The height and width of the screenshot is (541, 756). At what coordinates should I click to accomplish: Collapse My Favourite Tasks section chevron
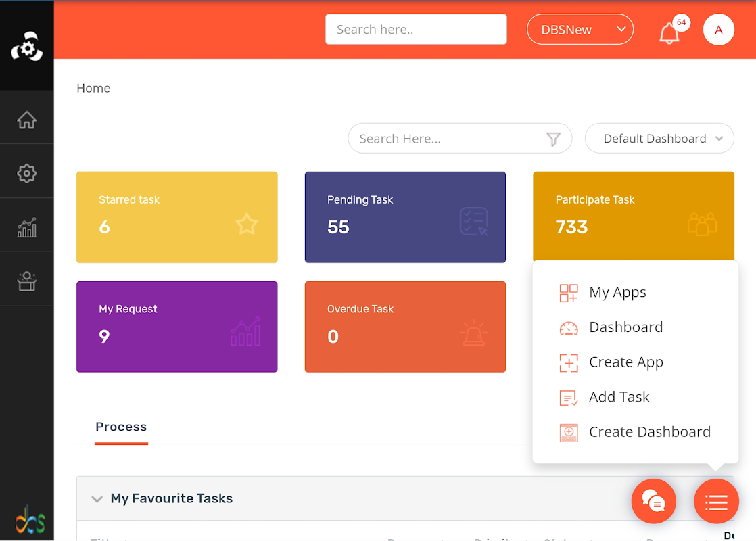[x=97, y=498]
